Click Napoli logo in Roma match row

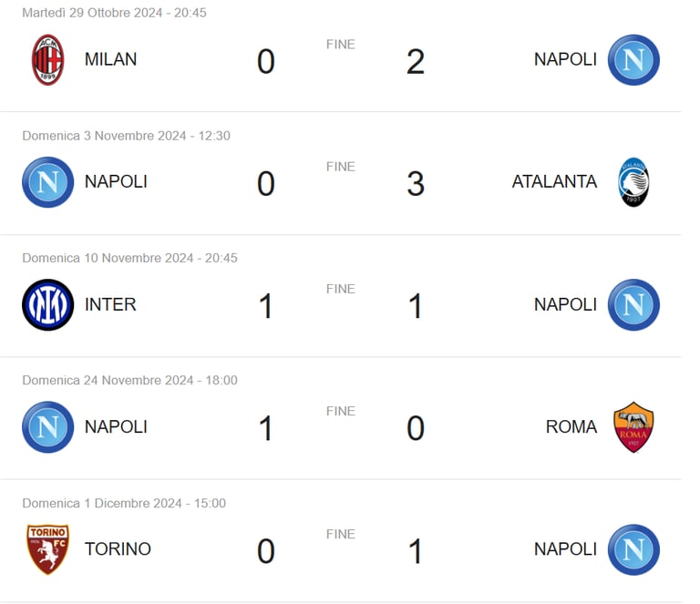point(47,427)
